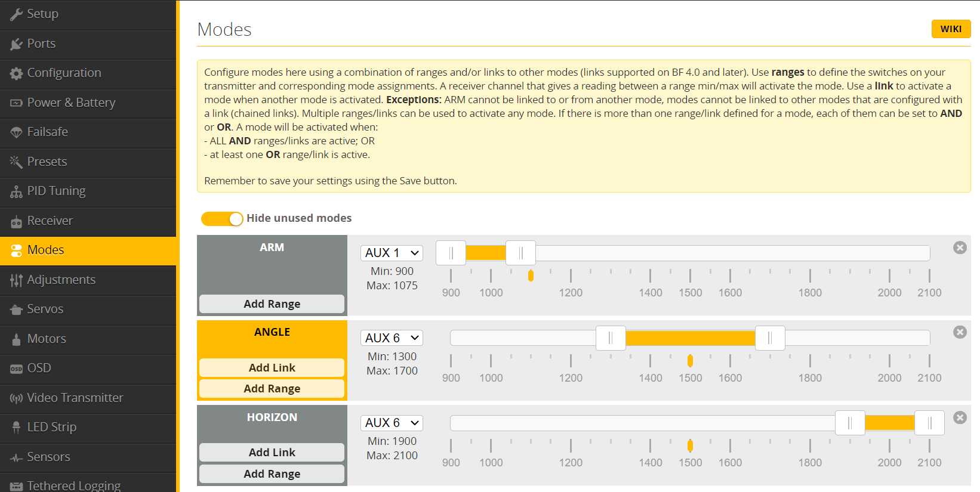
Task: Go to the Adjustments tab
Action: (61, 280)
